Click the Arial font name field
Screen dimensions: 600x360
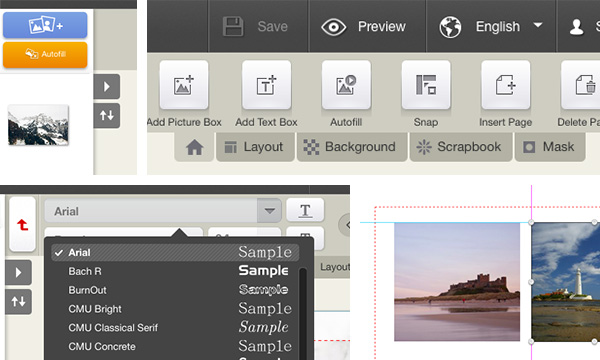point(151,210)
